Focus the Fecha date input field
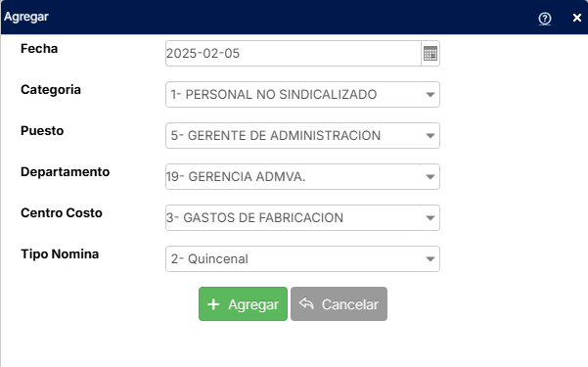 coord(294,53)
